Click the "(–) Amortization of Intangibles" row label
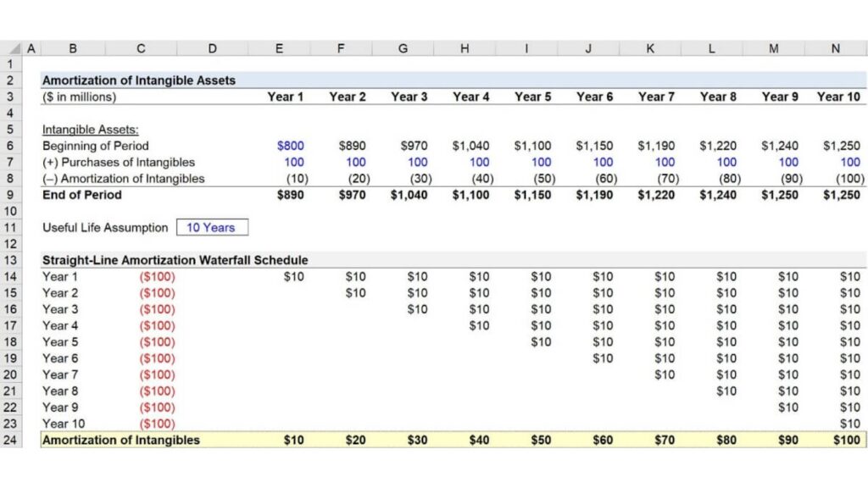 [x=123, y=178]
